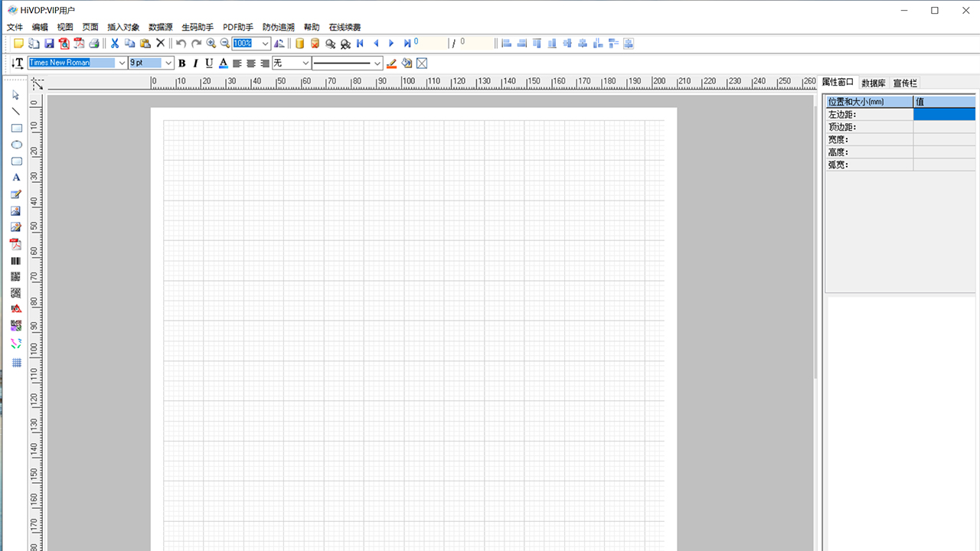980x551 pixels.
Task: Click the Paste clipboard icon
Action: click(x=145, y=44)
